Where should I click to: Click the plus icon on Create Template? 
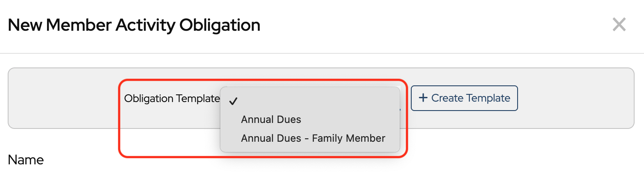423,98
